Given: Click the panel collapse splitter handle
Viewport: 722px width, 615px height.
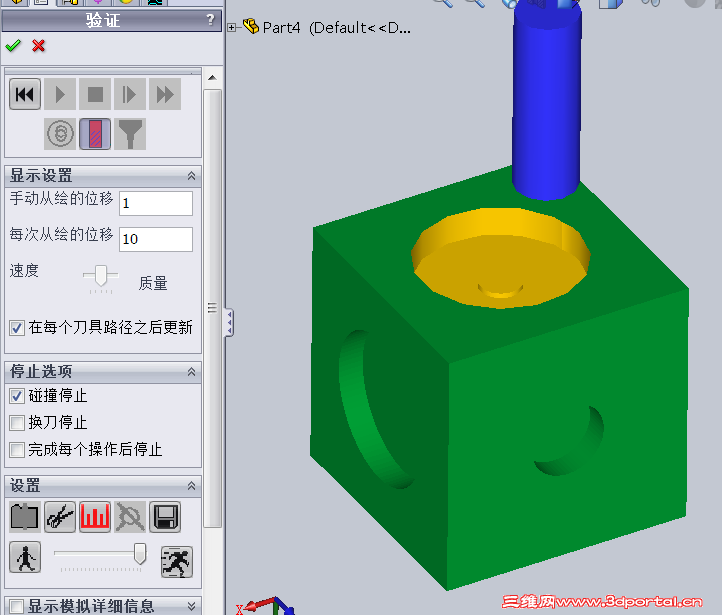Looking at the screenshot, I should coord(229,322).
